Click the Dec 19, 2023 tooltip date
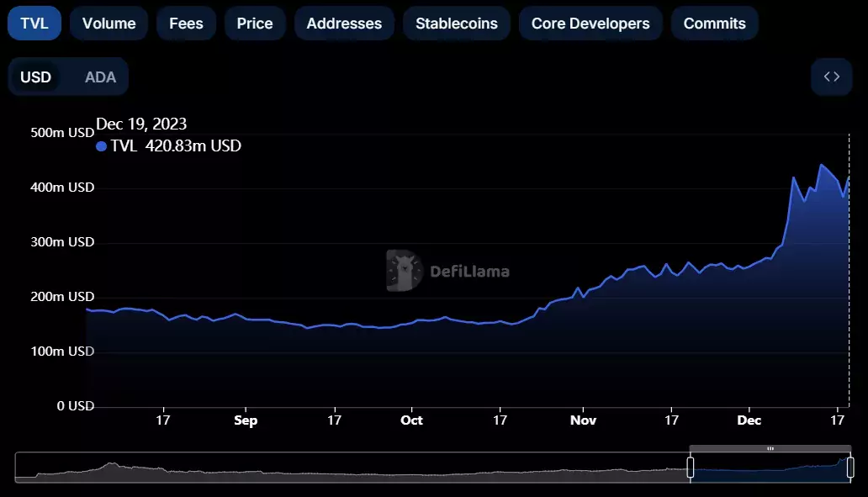This screenshot has width=868, height=497. click(x=141, y=124)
